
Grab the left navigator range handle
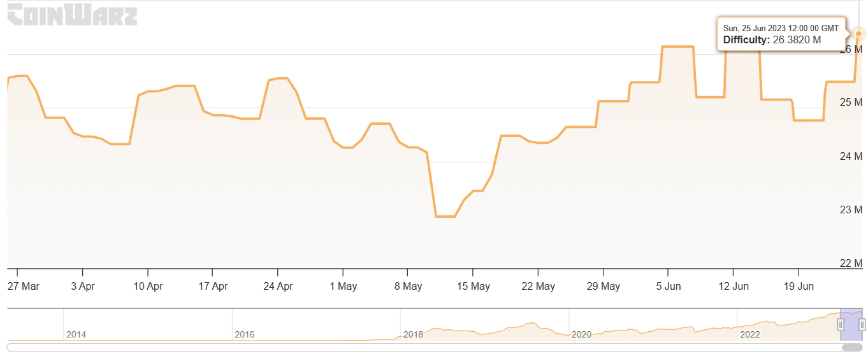(x=841, y=325)
